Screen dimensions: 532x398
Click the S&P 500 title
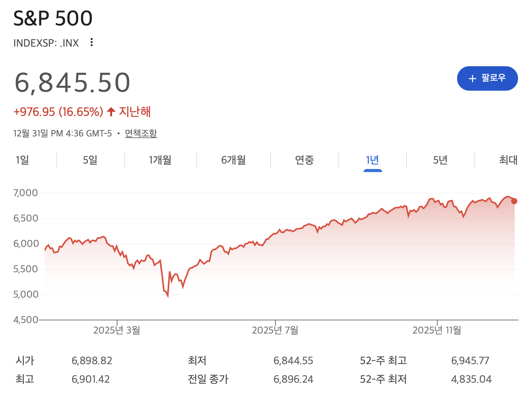click(x=53, y=18)
